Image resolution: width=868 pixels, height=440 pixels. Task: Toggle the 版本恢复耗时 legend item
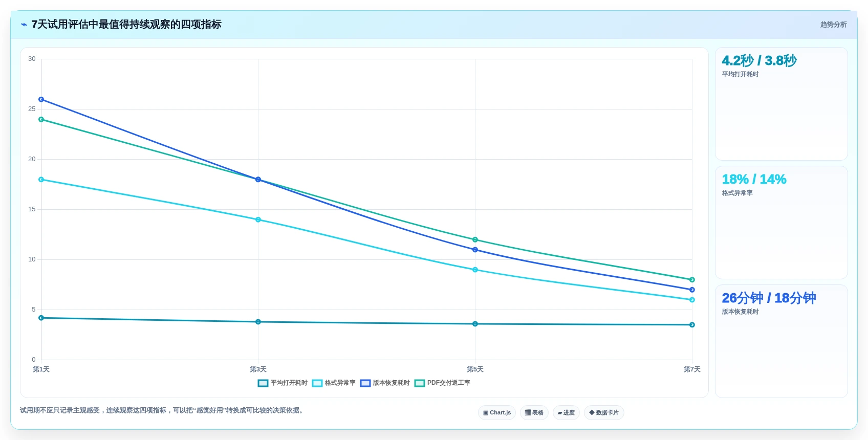[x=385, y=383]
